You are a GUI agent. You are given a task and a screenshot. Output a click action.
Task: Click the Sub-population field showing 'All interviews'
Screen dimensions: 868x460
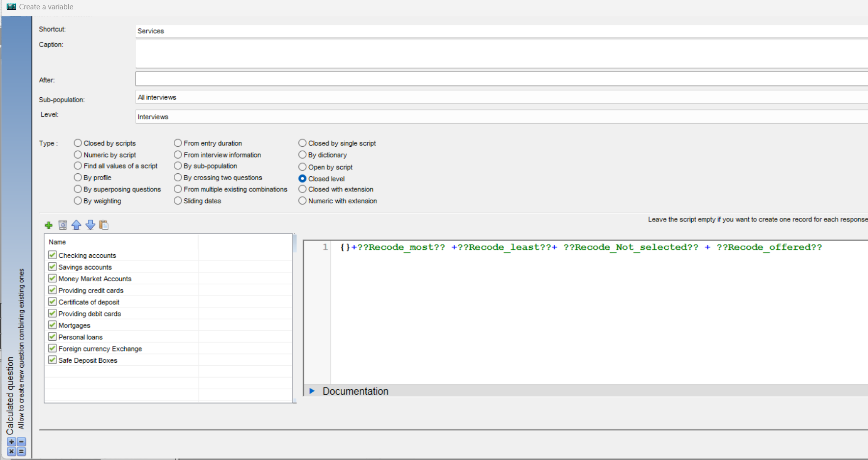coord(344,97)
